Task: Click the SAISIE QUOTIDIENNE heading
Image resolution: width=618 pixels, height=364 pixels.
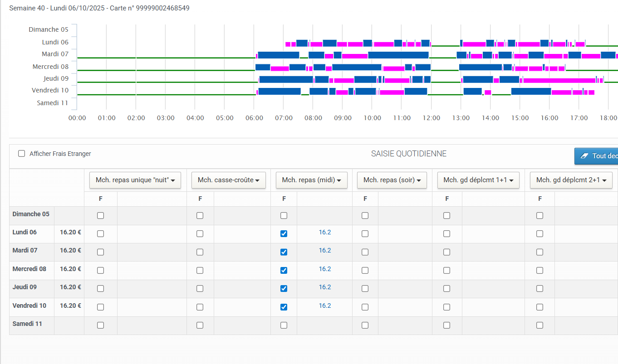Action: [x=409, y=154]
